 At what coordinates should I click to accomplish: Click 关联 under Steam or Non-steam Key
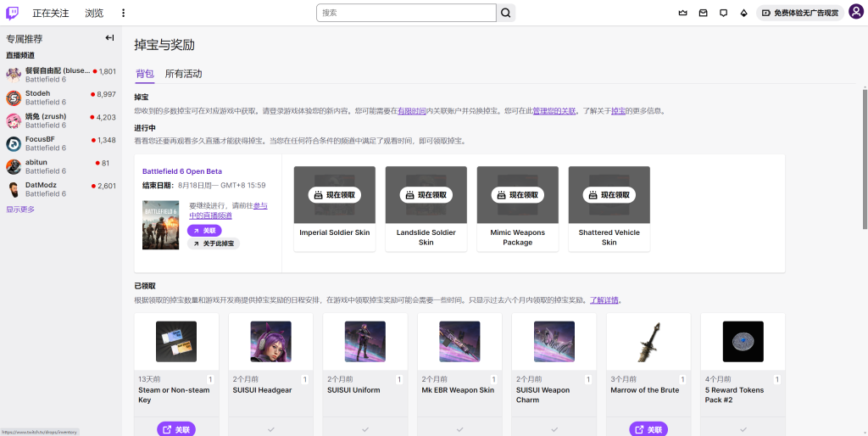[x=176, y=429]
